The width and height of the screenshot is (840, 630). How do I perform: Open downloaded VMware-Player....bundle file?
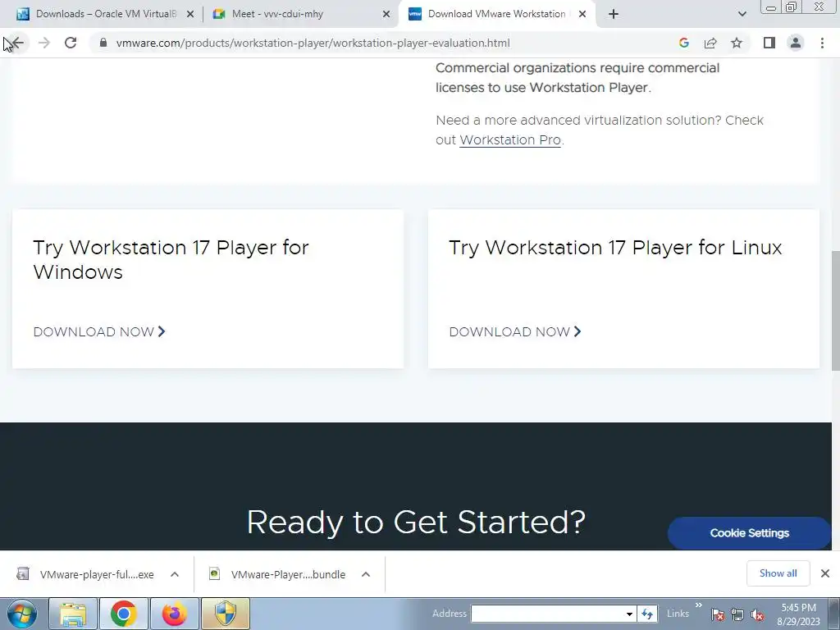point(279,574)
